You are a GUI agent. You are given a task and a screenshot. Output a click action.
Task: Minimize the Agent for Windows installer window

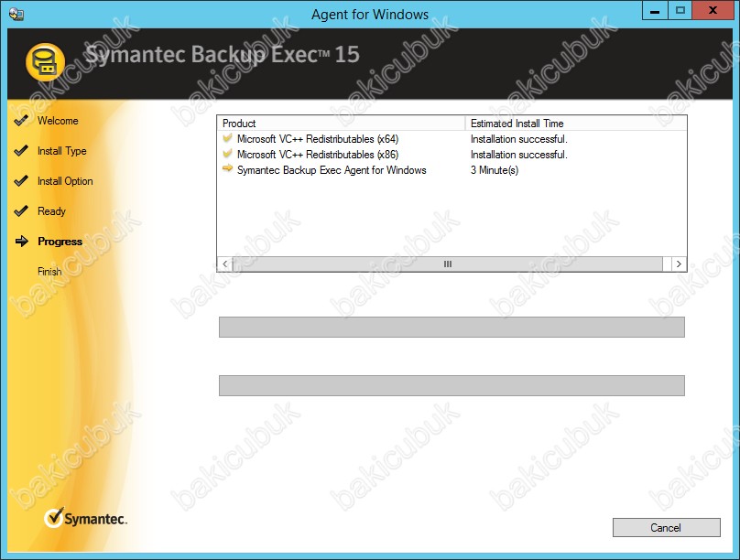click(x=655, y=10)
